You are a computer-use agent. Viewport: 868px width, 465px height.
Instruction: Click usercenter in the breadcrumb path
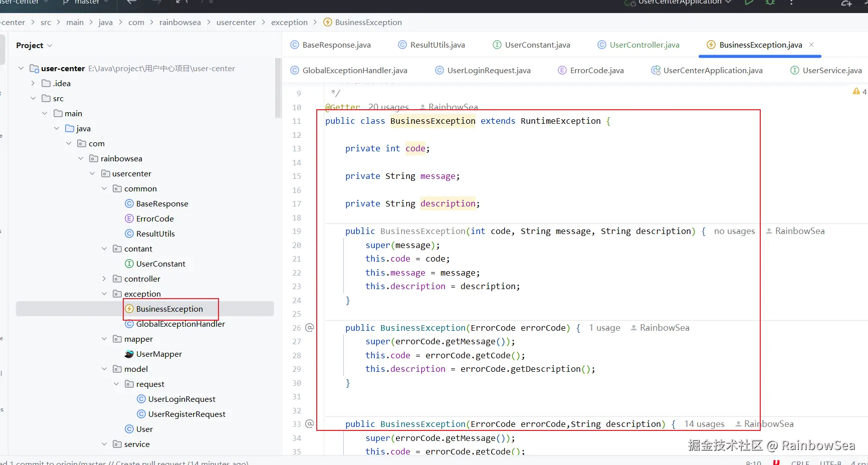pos(236,23)
